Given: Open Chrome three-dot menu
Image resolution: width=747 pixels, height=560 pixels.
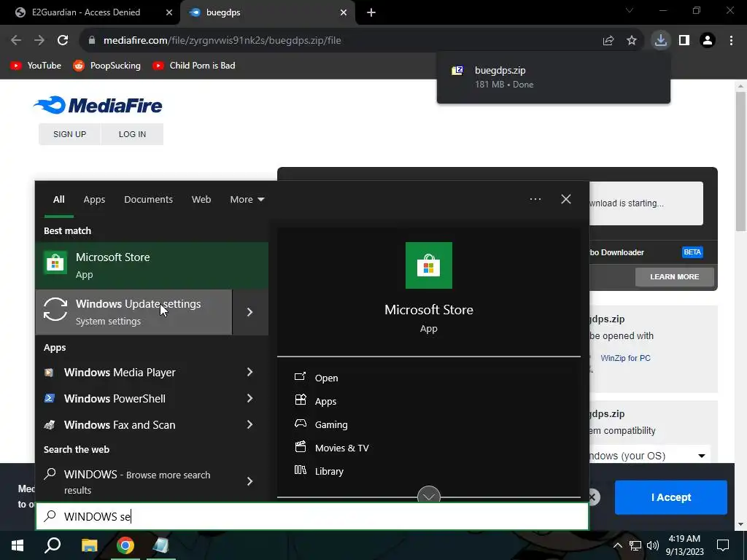Looking at the screenshot, I should pos(731,40).
